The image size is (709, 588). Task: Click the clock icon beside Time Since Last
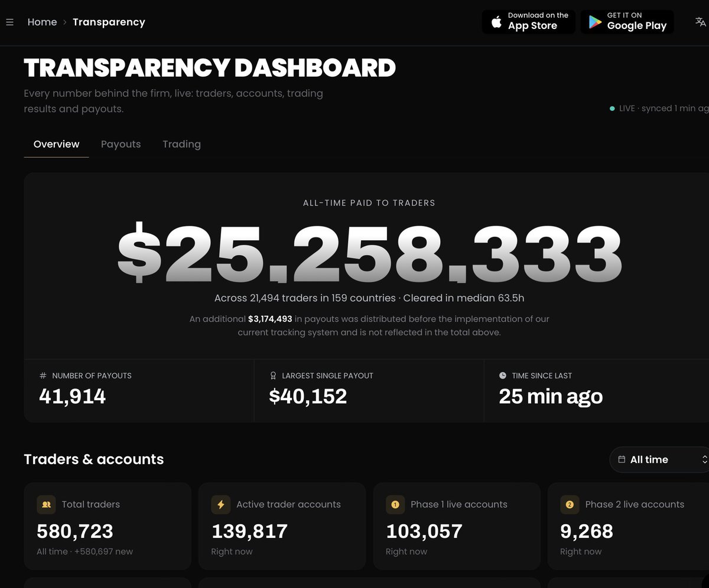pyautogui.click(x=503, y=375)
